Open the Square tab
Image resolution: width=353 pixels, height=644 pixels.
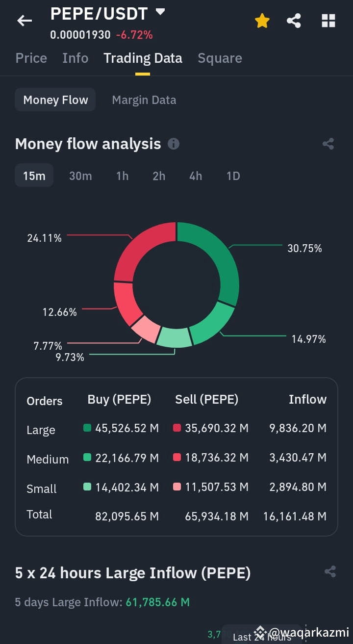220,58
